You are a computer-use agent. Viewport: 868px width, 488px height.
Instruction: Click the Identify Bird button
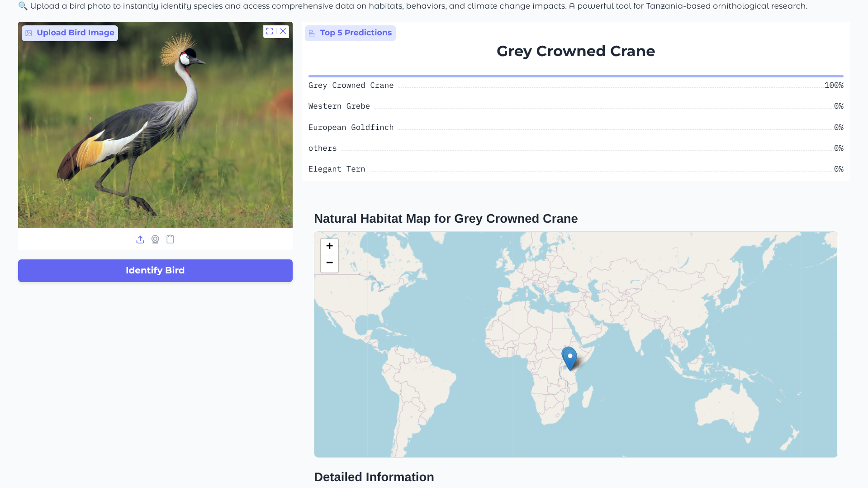pyautogui.click(x=155, y=271)
